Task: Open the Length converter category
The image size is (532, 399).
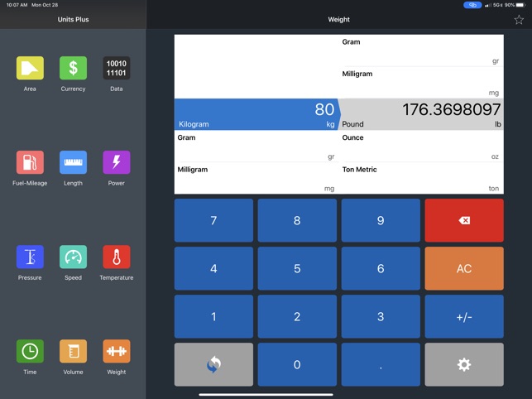Action: [73, 162]
